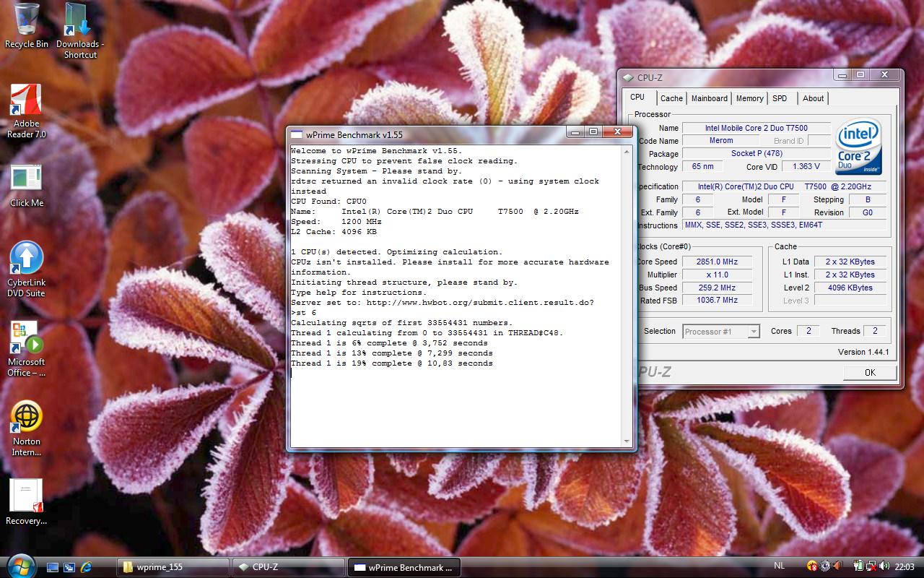The image size is (924, 578).
Task: Launch CyberLink DVD Suite icon
Action: (x=27, y=269)
